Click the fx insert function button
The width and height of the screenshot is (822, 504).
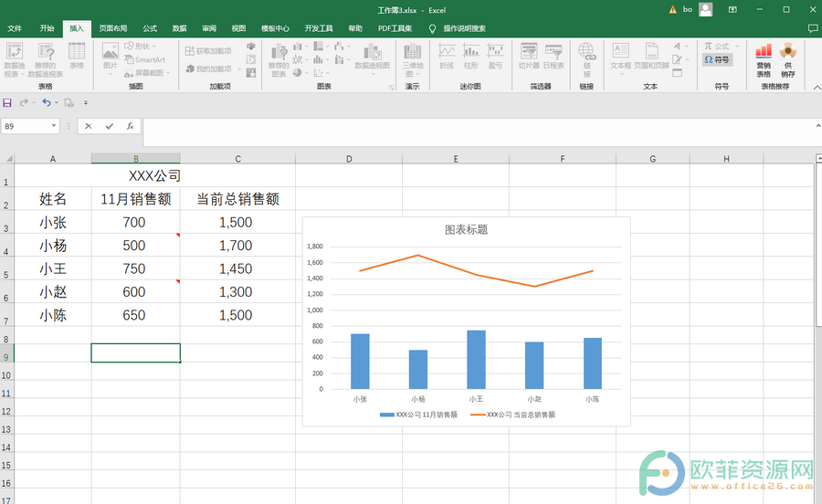click(x=130, y=126)
